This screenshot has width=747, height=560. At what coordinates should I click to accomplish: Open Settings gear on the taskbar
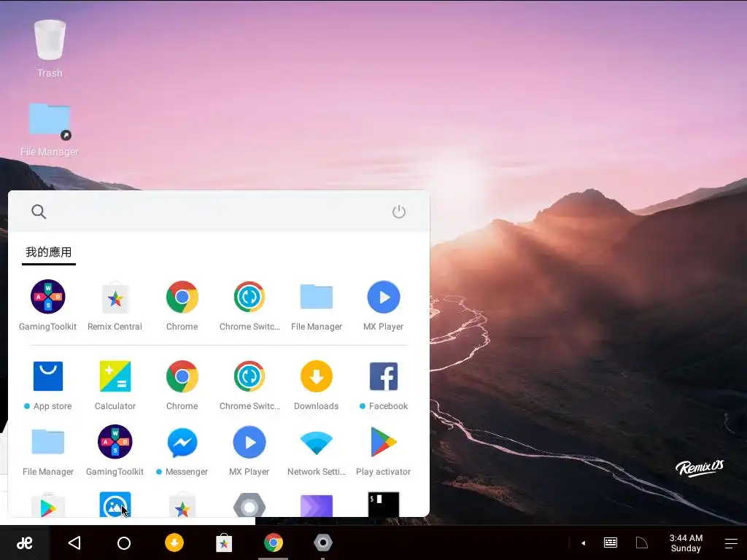323,542
